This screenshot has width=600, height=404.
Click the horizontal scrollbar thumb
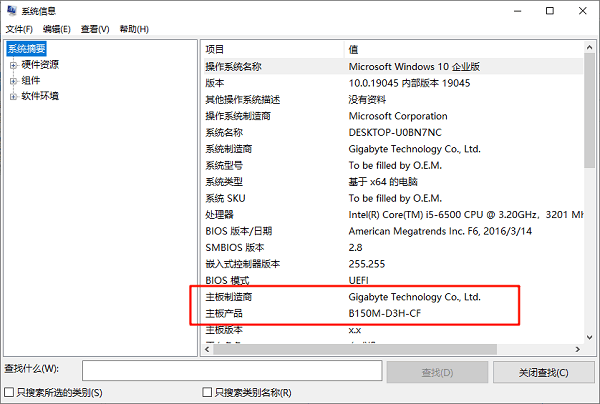[355, 349]
